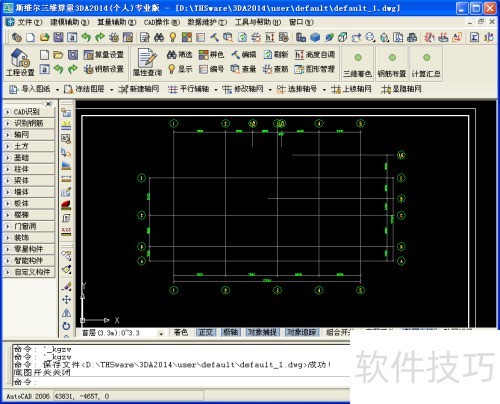This screenshot has height=404, width=500.
Task: Click the green undo arrow in the top toolbar
Action: click(x=86, y=37)
